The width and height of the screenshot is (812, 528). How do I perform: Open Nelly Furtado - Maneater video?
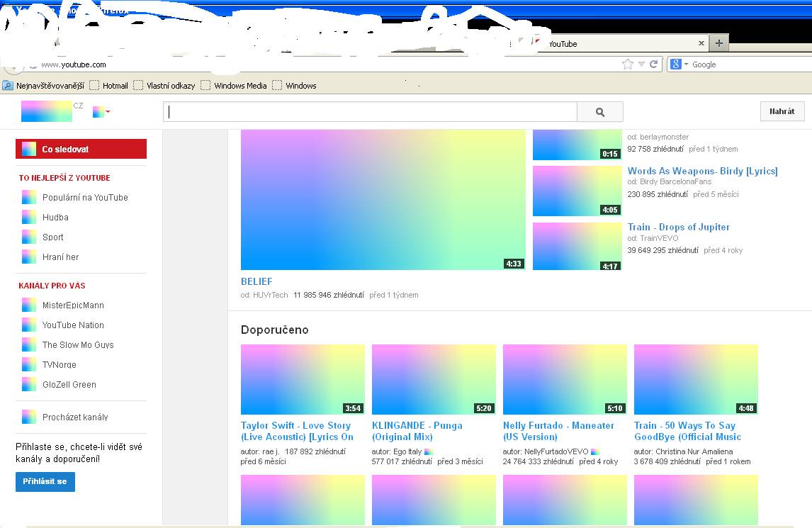(558, 431)
